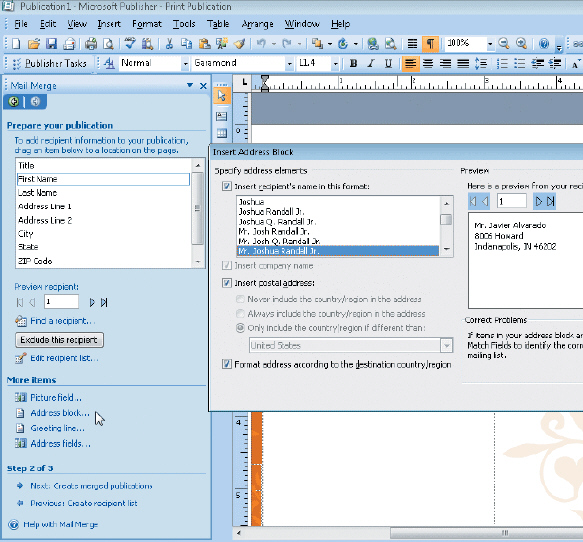This screenshot has height=542, width=583.
Task: Select the Select Objects arrow tool
Action: pos(222,96)
